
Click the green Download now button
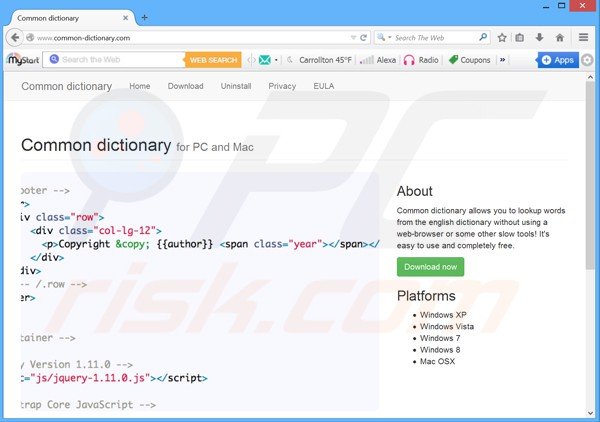click(x=430, y=267)
